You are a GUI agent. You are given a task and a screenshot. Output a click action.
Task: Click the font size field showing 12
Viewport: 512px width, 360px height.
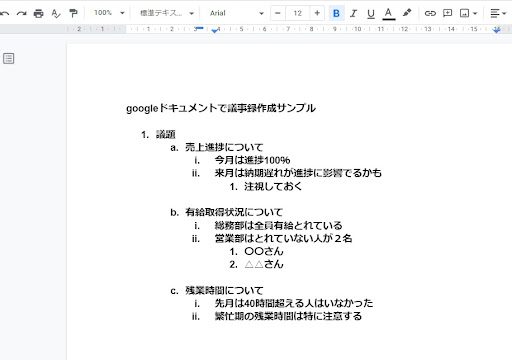tap(297, 13)
